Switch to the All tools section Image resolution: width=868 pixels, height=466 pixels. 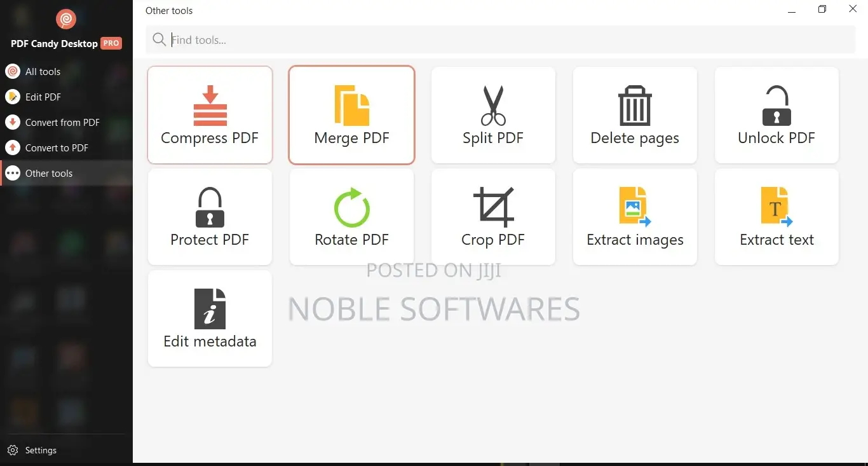66,71
